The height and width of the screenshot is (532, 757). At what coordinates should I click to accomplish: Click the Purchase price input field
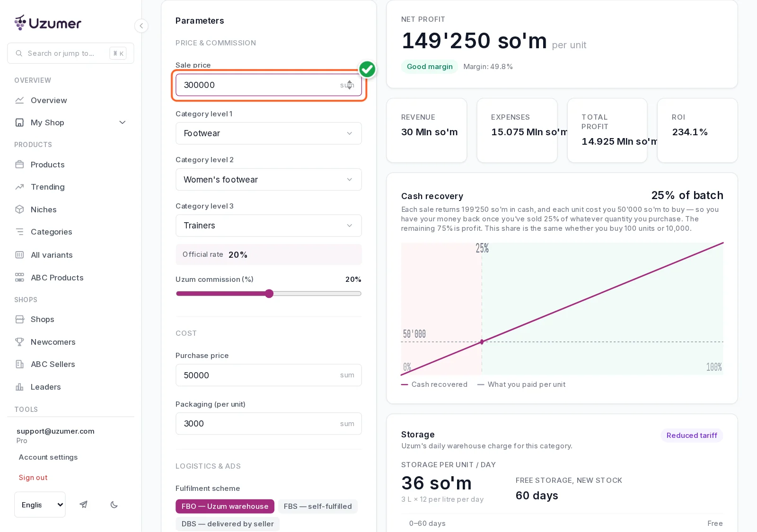[269, 375]
